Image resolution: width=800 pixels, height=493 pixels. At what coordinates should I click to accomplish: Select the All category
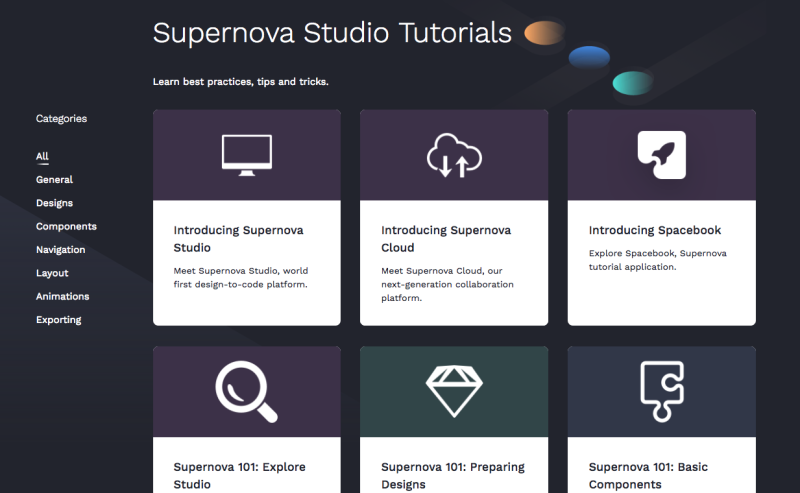click(x=42, y=156)
